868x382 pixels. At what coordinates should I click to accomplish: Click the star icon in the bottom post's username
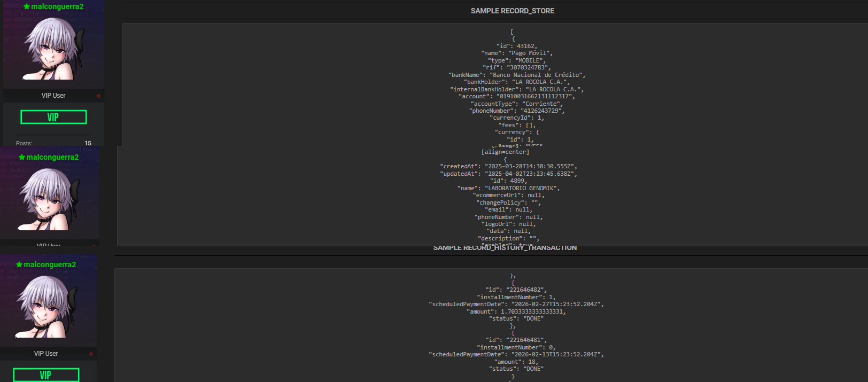coord(19,265)
